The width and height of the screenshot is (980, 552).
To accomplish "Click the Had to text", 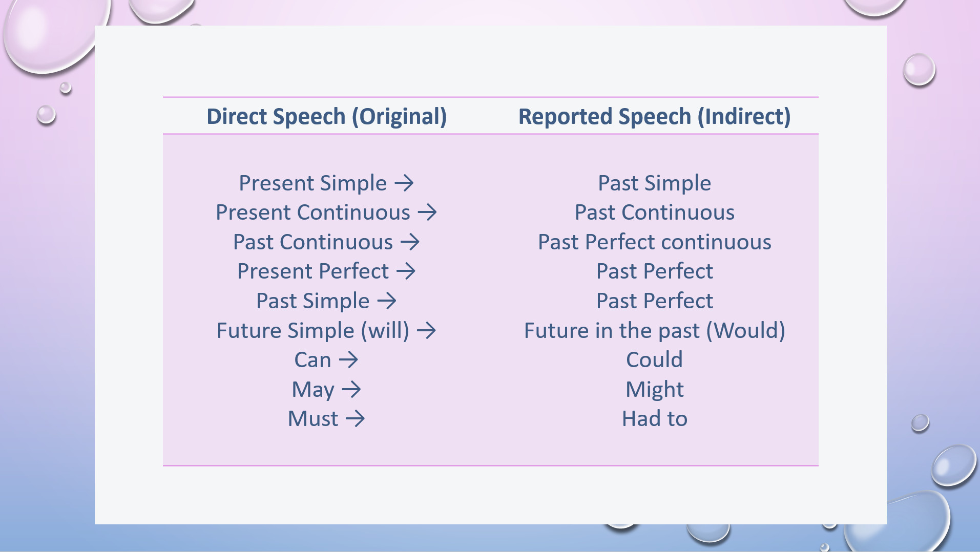I will [x=654, y=419].
